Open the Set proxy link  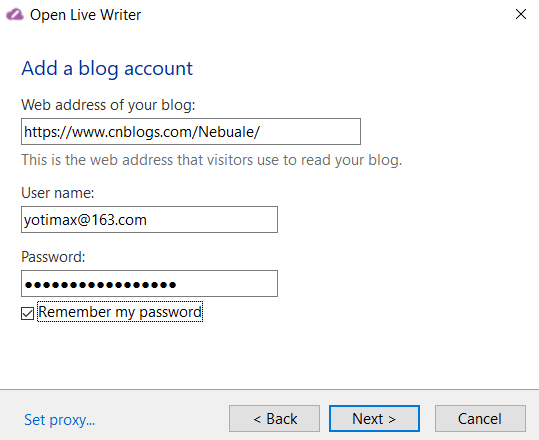click(59, 420)
